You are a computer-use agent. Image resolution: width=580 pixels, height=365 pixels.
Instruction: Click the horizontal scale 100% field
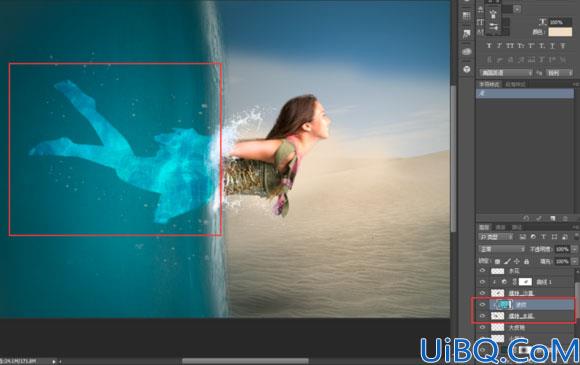(560, 22)
